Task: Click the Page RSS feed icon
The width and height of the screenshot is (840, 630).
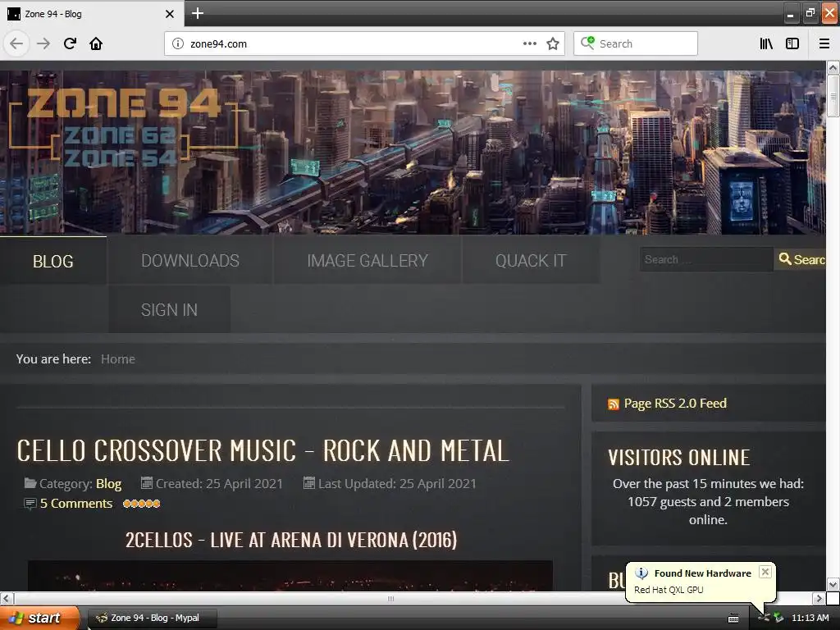Action: 614,404
